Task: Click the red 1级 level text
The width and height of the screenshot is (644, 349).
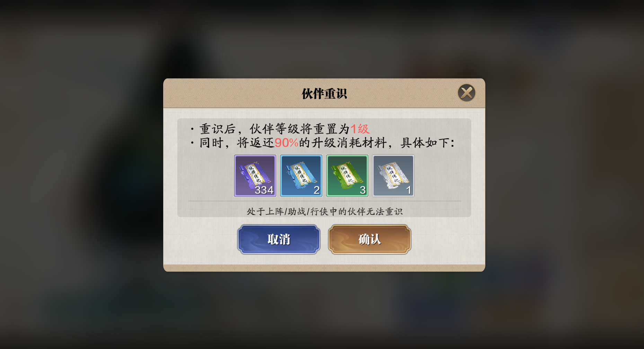Action: point(360,129)
